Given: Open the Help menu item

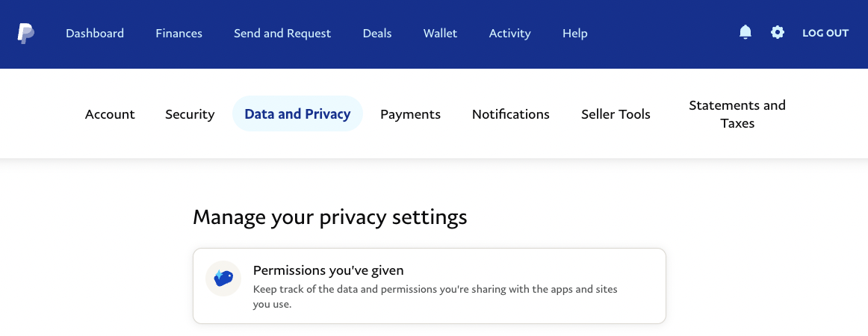Looking at the screenshot, I should [574, 33].
